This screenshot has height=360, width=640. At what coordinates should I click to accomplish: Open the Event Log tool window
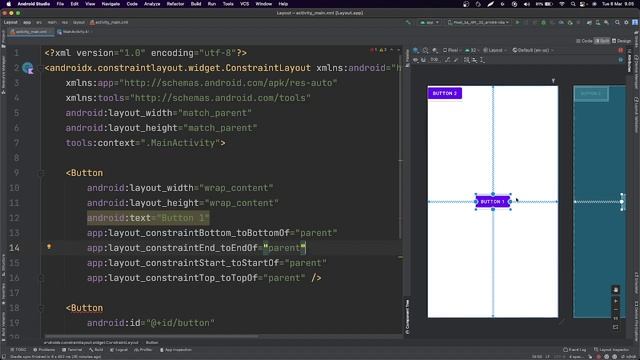(575, 350)
